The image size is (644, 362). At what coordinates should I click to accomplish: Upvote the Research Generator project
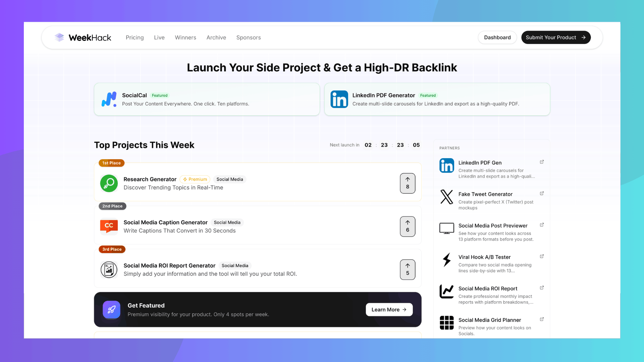(408, 183)
